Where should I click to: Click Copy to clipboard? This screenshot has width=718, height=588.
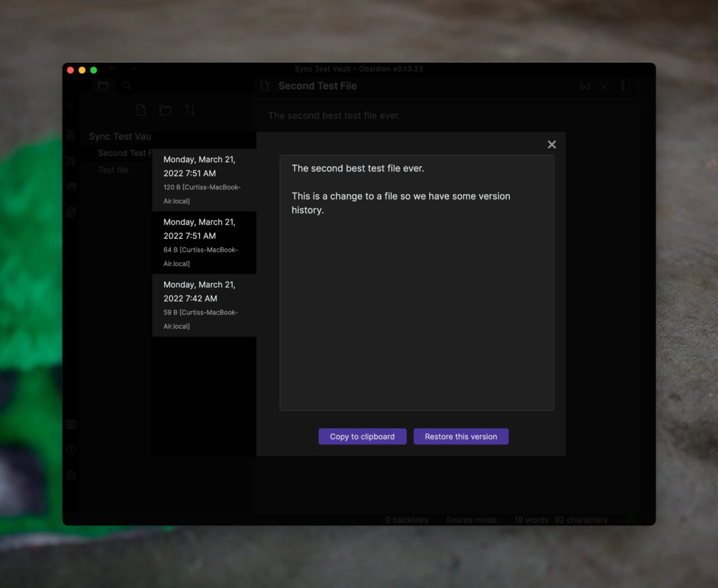coord(362,436)
